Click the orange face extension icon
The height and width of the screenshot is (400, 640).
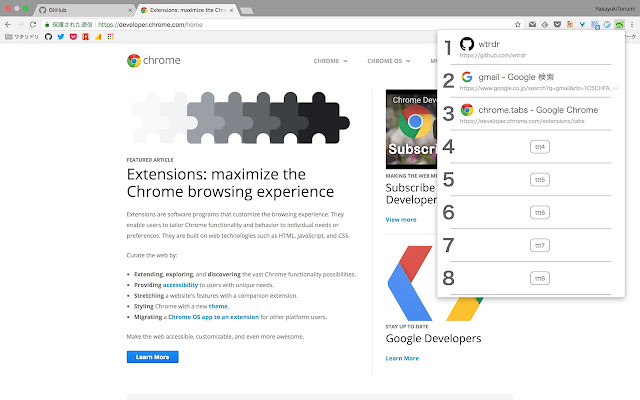click(569, 24)
